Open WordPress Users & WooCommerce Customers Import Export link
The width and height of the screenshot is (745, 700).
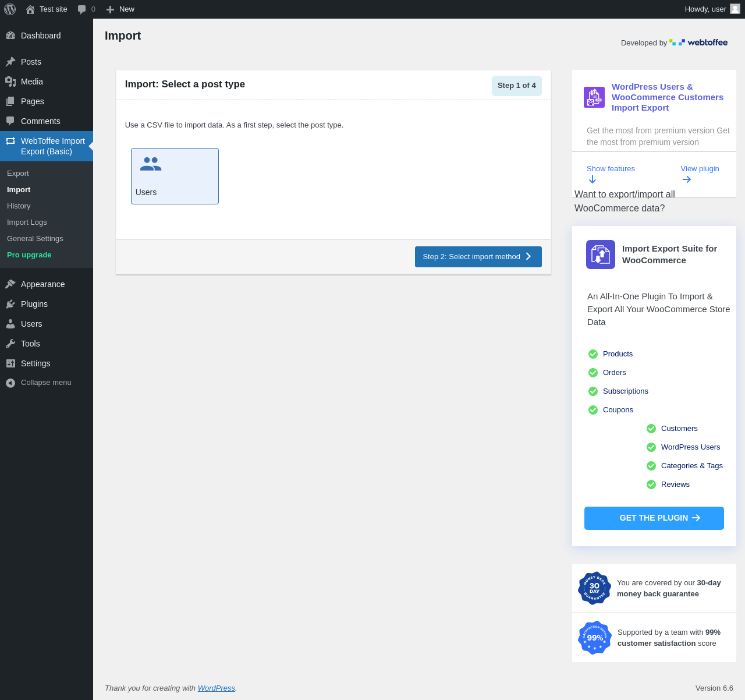click(668, 97)
